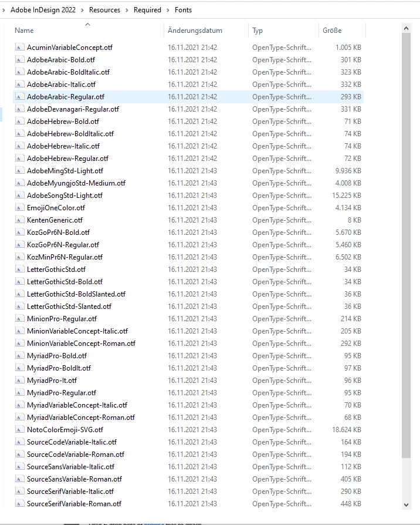Click the vertical scrollbar thumb
This screenshot has height=525, width=420.
(407, 245)
